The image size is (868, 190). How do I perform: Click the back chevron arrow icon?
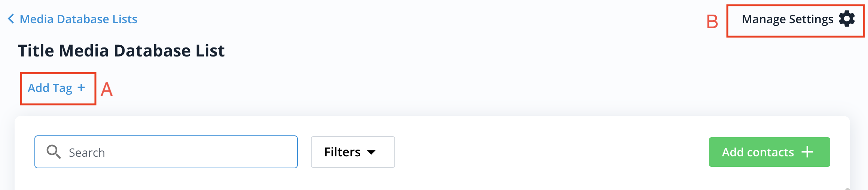pos(11,19)
